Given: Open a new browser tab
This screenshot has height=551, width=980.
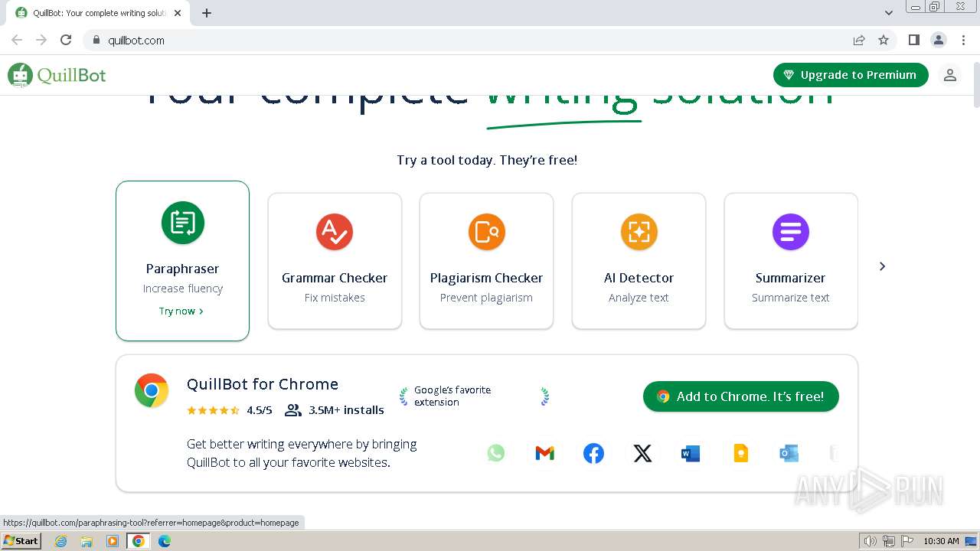Looking at the screenshot, I should pyautogui.click(x=207, y=13).
